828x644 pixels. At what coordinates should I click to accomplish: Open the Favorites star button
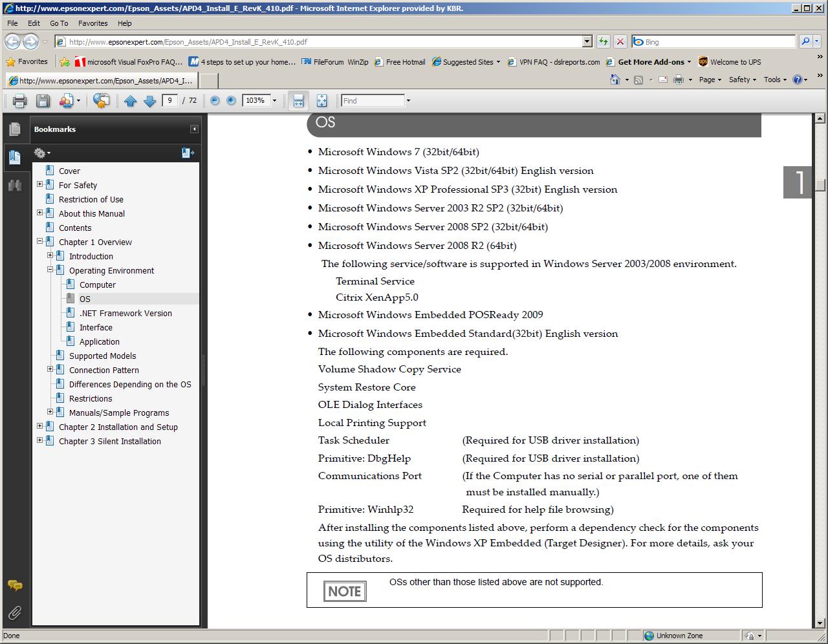click(x=27, y=62)
